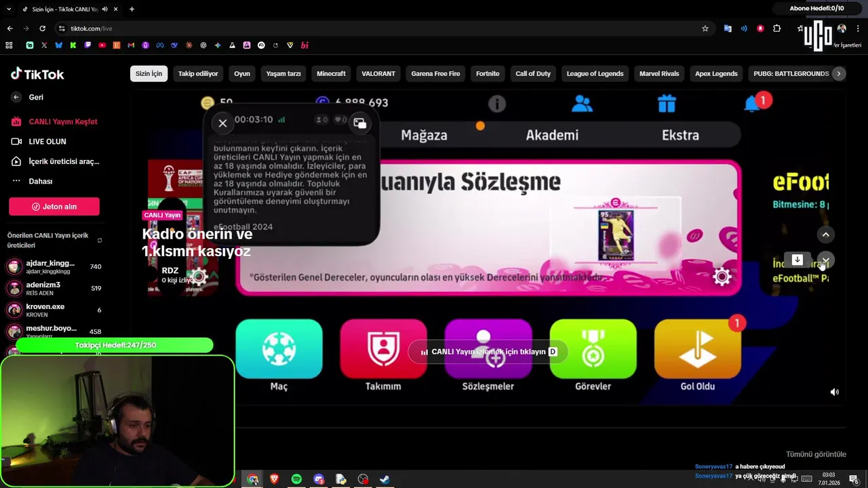Open Steam from the taskbar
The width and height of the screenshot is (868, 488).
pos(384,479)
